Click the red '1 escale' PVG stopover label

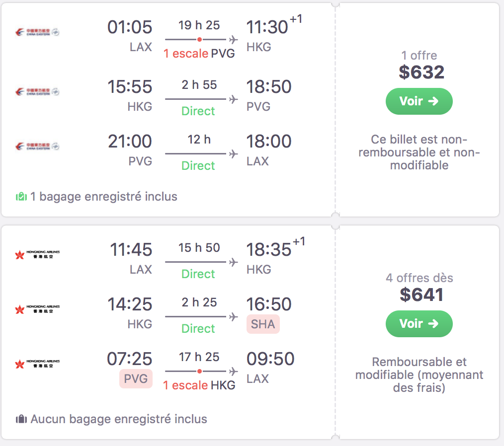(x=186, y=53)
